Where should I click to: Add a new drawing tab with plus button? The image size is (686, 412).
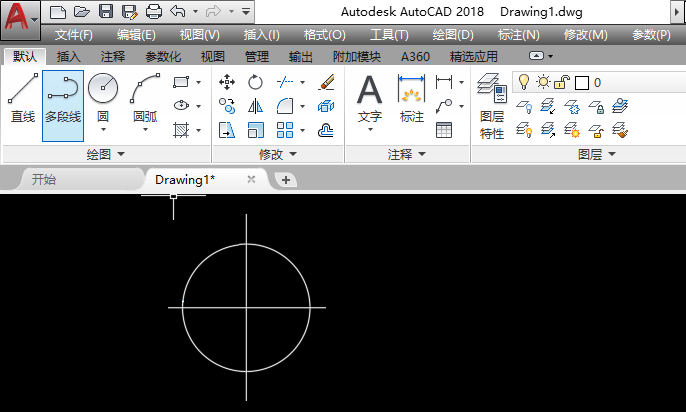point(286,180)
